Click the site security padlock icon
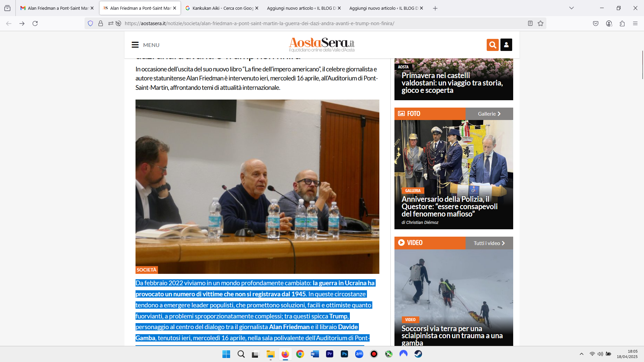This screenshot has height=362, width=644. (x=101, y=23)
